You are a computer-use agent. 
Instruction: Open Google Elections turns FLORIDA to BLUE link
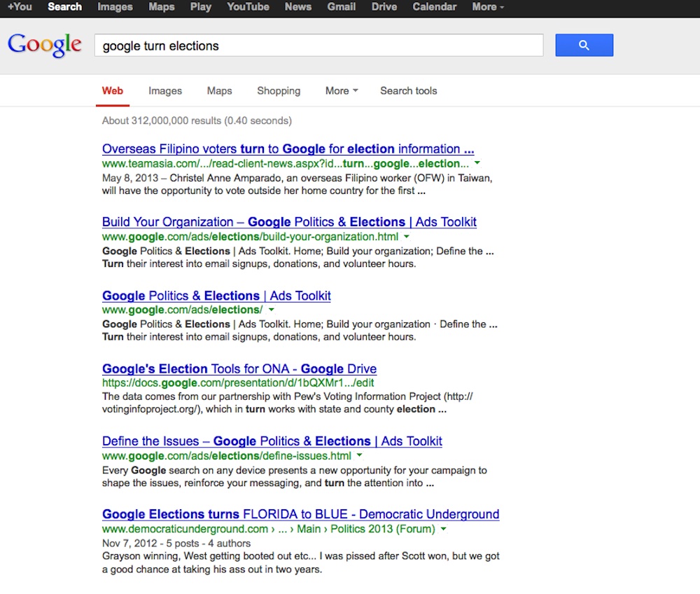coord(300,514)
